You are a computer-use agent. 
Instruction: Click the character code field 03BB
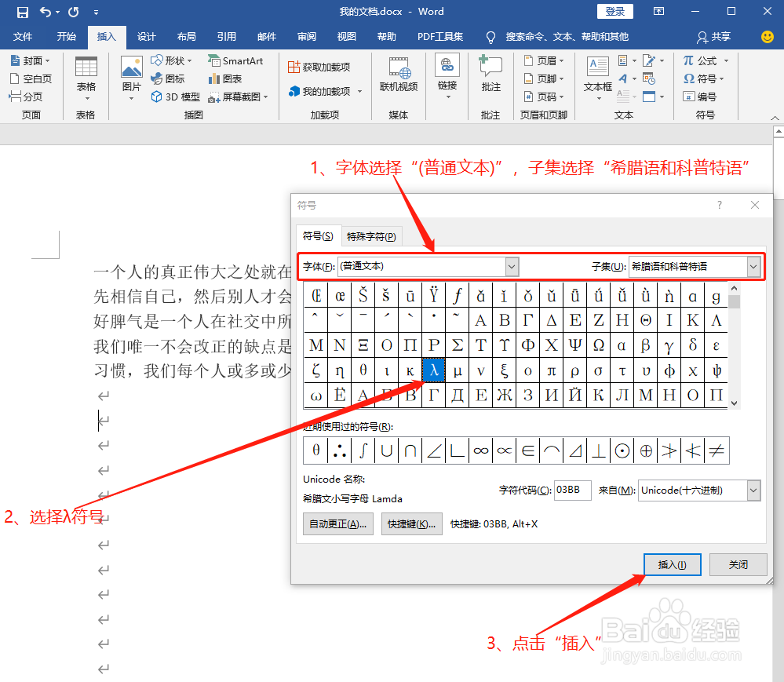572,490
